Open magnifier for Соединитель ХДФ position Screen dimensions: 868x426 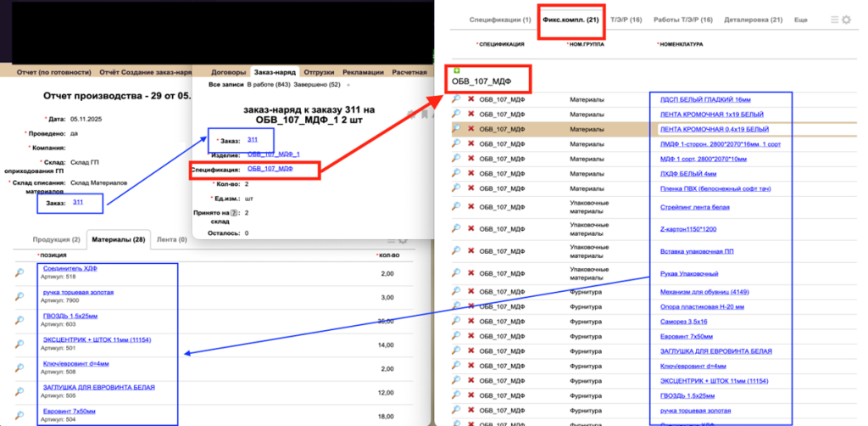coord(19,272)
